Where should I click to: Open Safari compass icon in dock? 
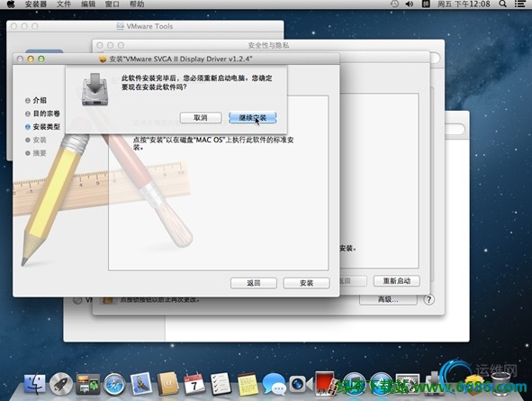(114, 384)
